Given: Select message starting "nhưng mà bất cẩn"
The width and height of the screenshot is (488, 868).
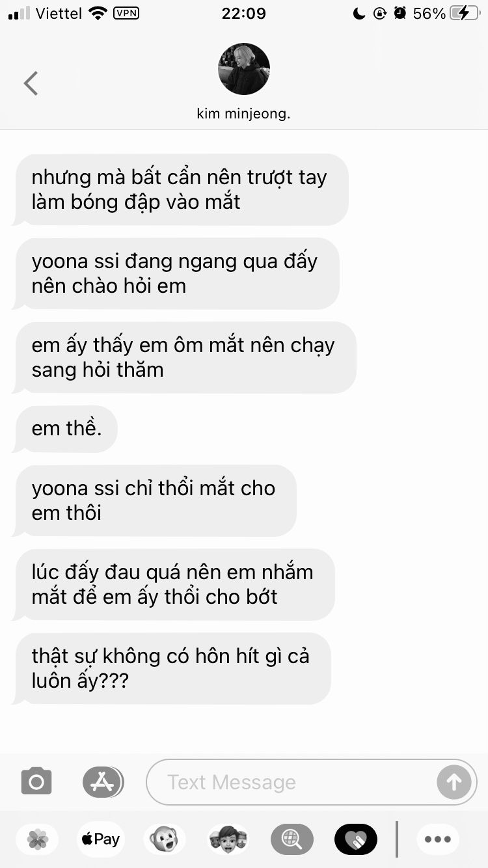Looking at the screenshot, I should [180, 189].
